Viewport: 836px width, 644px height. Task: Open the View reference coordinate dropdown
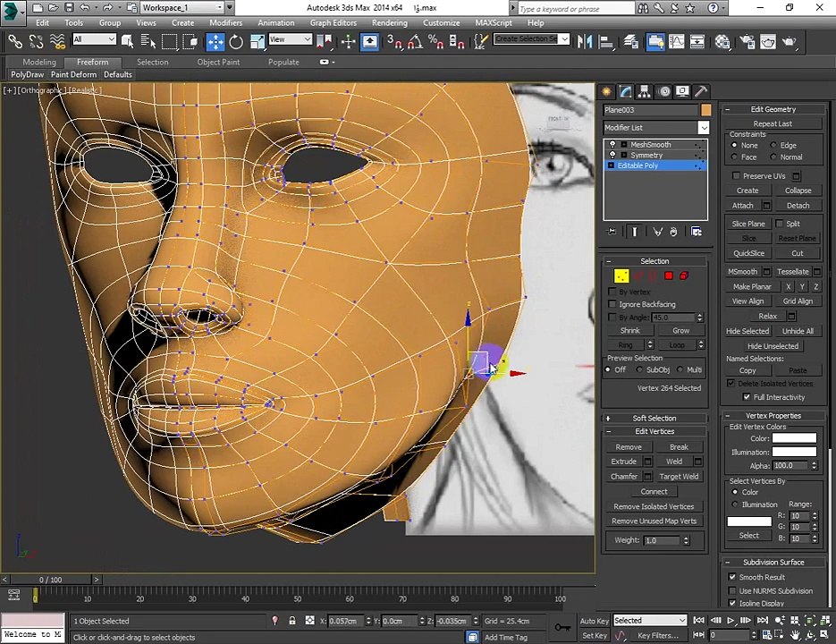click(290, 39)
